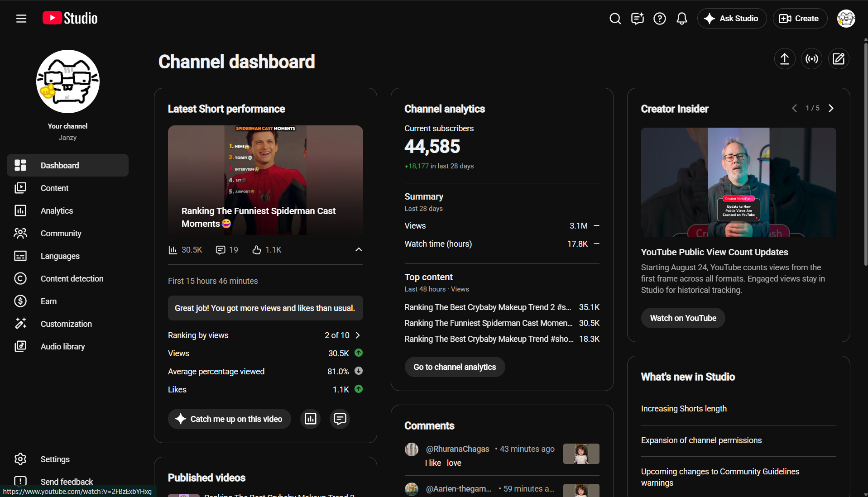
Task: Collapse the Latest Short performance details chevron
Action: tap(359, 250)
